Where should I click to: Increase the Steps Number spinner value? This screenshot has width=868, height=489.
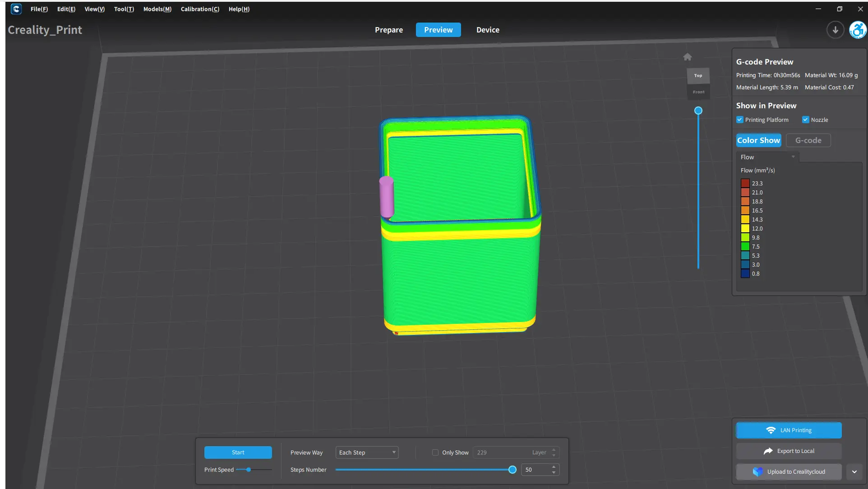(x=554, y=467)
